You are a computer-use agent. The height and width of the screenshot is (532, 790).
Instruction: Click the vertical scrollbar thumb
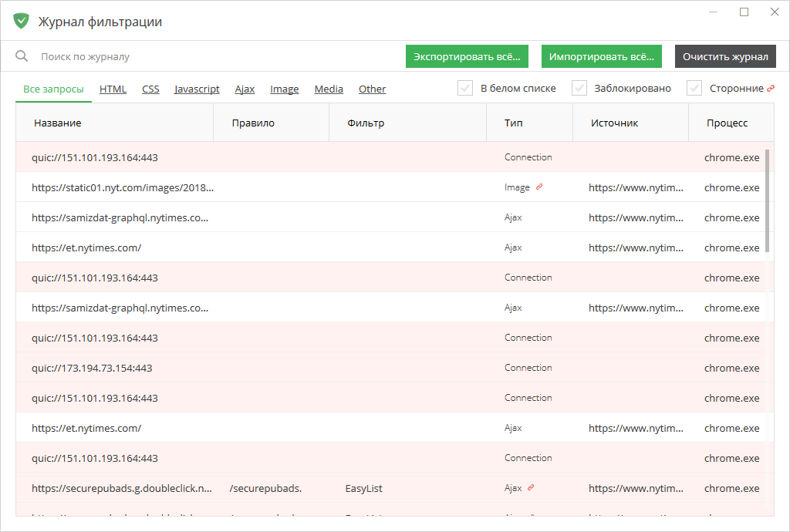[768, 200]
